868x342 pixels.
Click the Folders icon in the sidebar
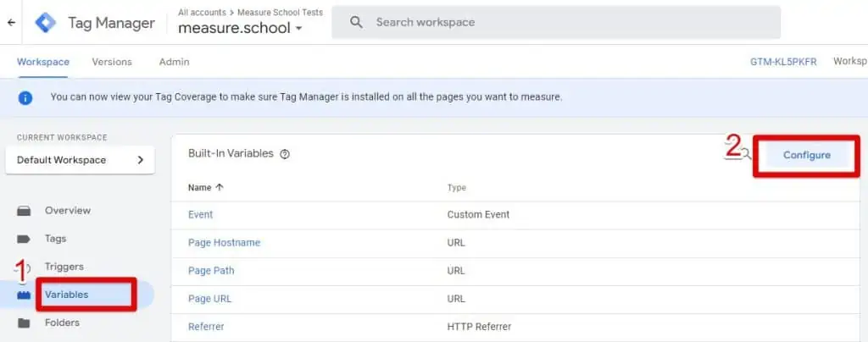pyautogui.click(x=24, y=323)
